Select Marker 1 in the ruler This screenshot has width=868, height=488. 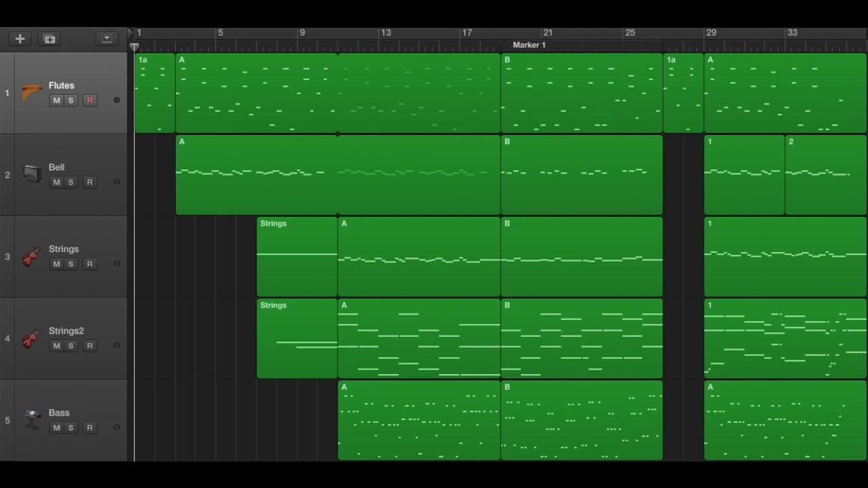point(529,45)
